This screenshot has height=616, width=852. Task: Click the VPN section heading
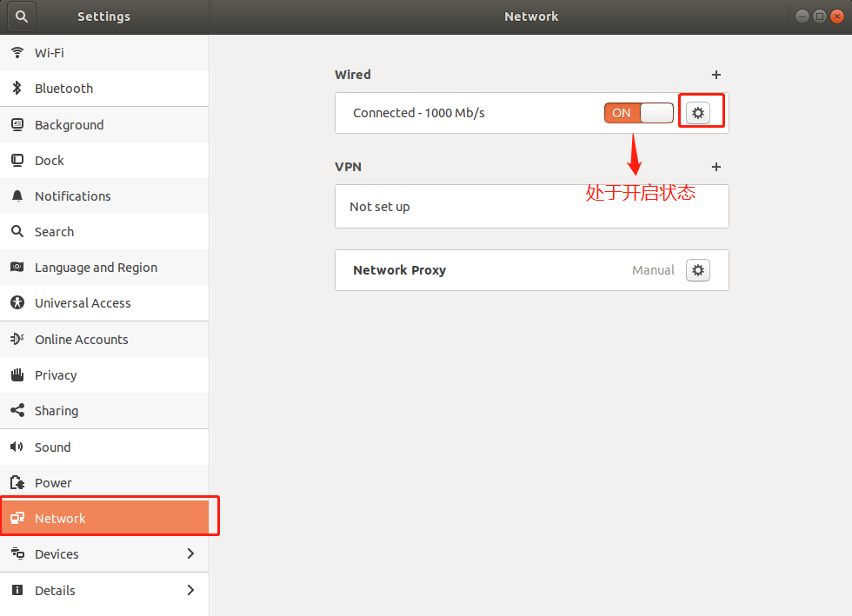click(x=349, y=167)
